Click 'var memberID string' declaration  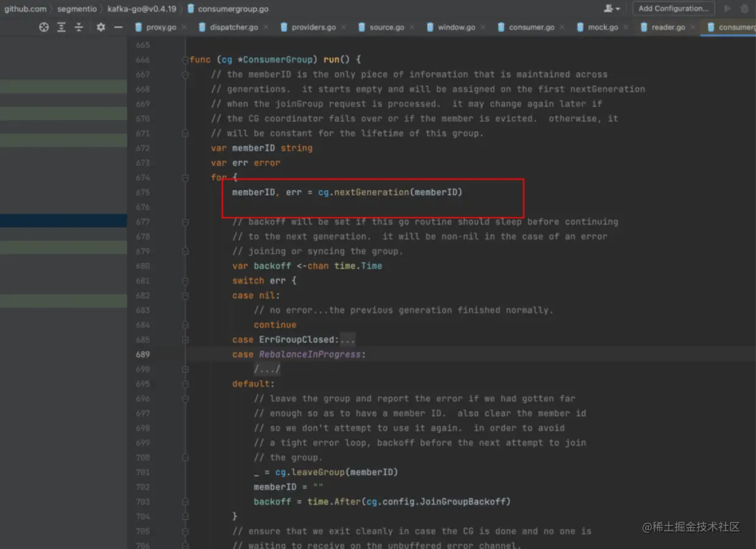click(x=262, y=148)
